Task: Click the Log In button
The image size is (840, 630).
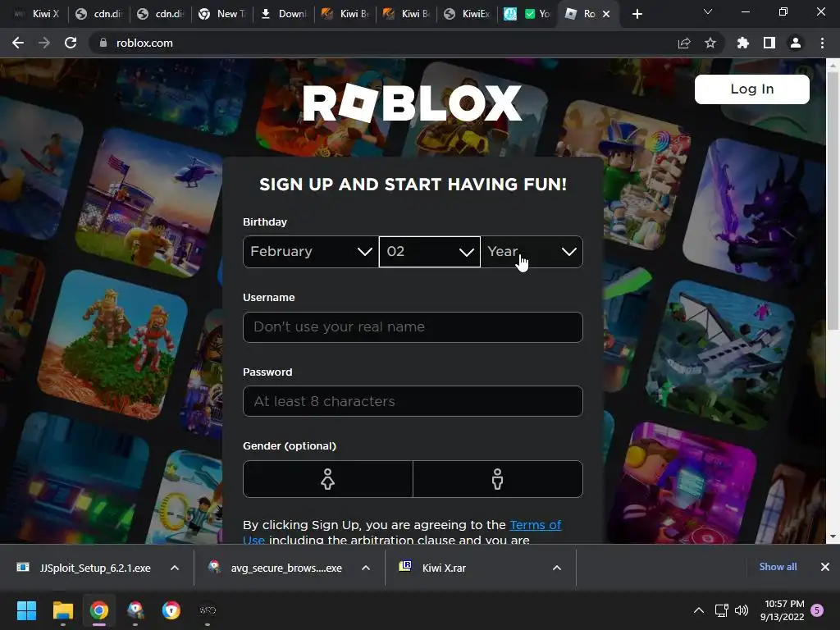Action: 751,89
